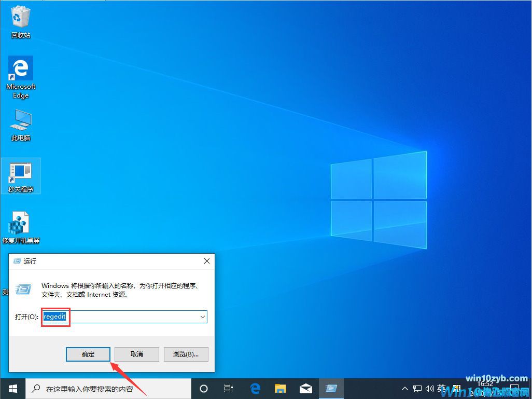The image size is (532, 399).
Task: Click the Task View icon on taskbar
Action: pyautogui.click(x=229, y=388)
